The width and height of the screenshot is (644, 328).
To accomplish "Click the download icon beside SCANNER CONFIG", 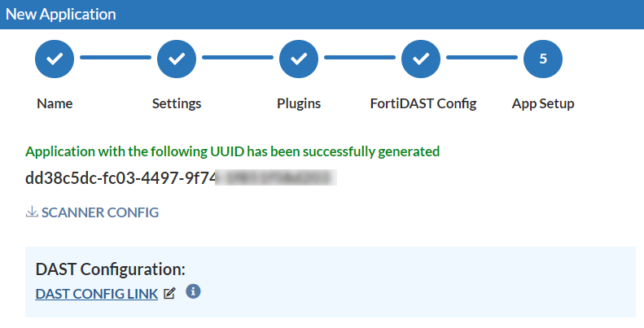I will pyautogui.click(x=32, y=212).
